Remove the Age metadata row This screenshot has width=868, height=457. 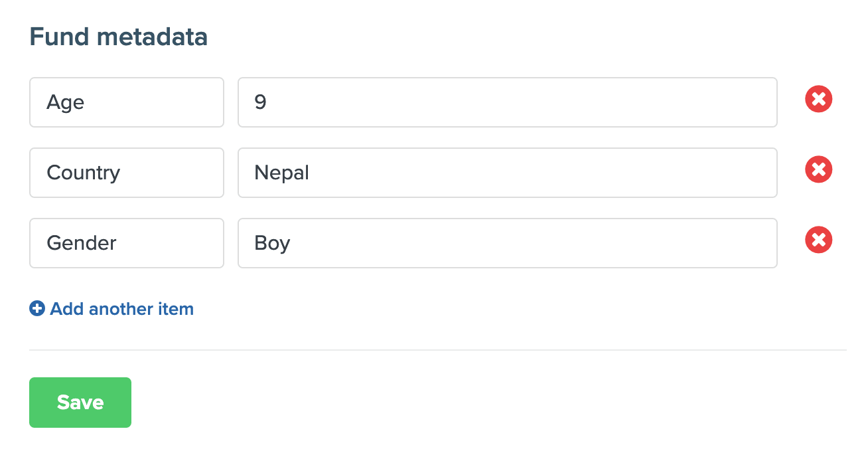[818, 100]
